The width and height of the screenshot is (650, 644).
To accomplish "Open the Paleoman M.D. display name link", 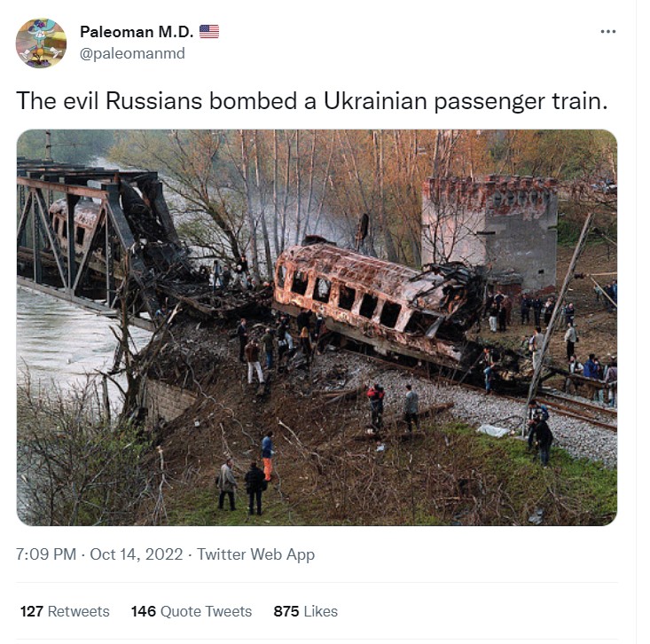I will point(137,32).
